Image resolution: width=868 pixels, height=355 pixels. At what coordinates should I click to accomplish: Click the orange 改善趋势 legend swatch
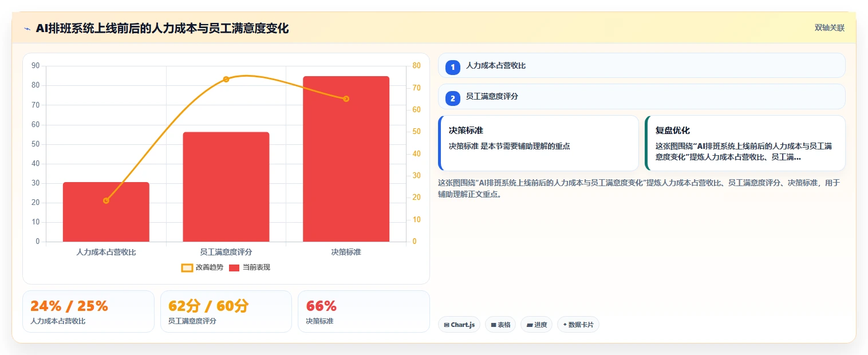click(x=187, y=267)
